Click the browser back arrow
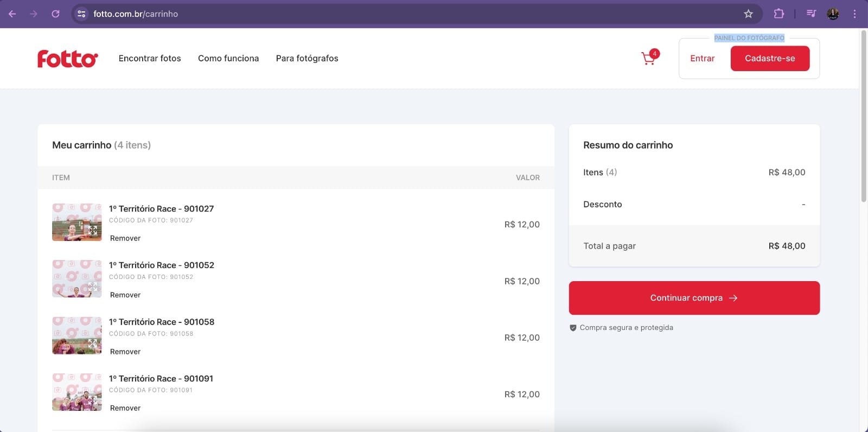 point(12,14)
